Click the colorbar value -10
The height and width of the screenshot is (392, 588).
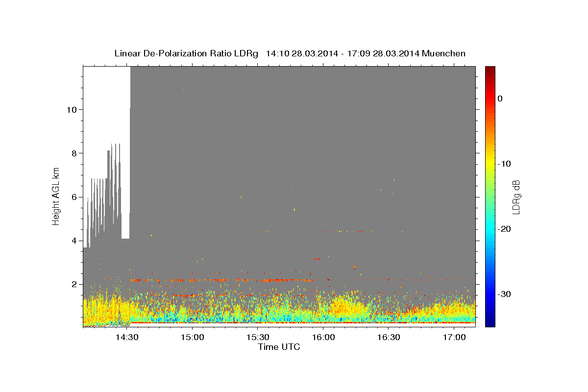[505, 164]
